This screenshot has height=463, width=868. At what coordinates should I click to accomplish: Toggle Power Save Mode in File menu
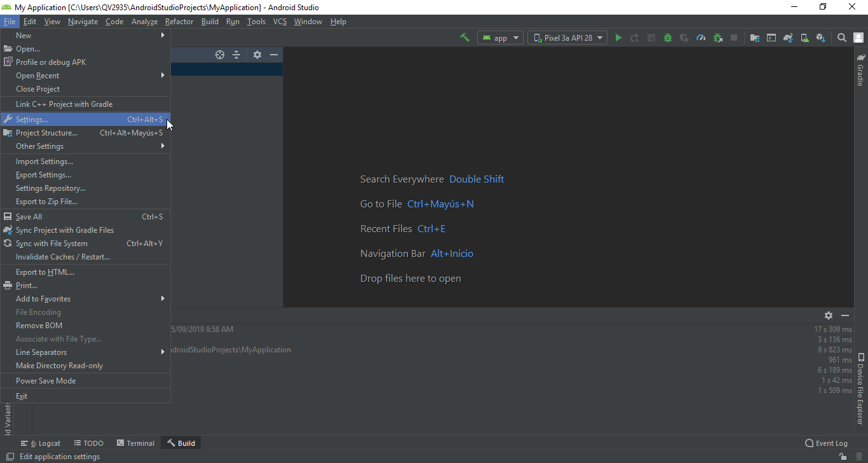point(46,381)
